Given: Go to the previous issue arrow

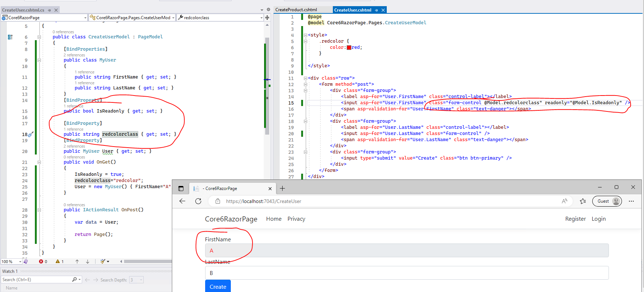Looking at the screenshot, I should tap(77, 262).
